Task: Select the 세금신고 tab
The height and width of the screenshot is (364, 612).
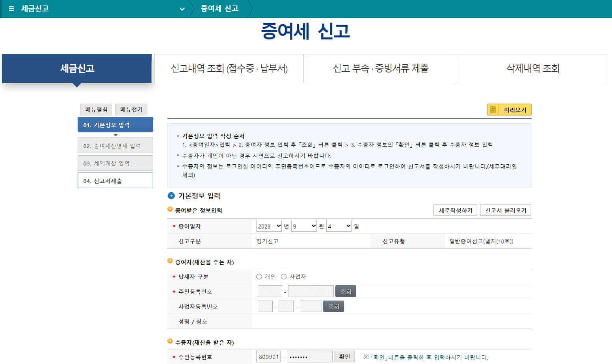Action: (x=77, y=69)
